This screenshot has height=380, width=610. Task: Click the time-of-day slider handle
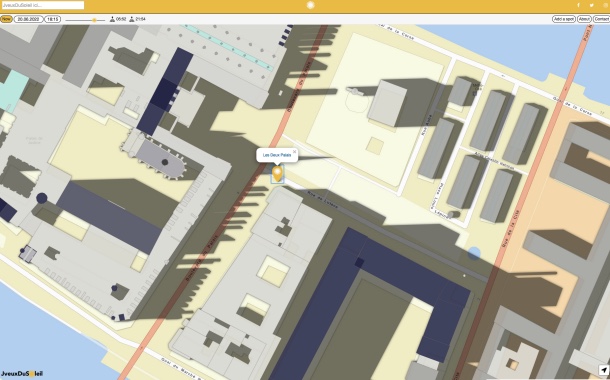pyautogui.click(x=94, y=20)
